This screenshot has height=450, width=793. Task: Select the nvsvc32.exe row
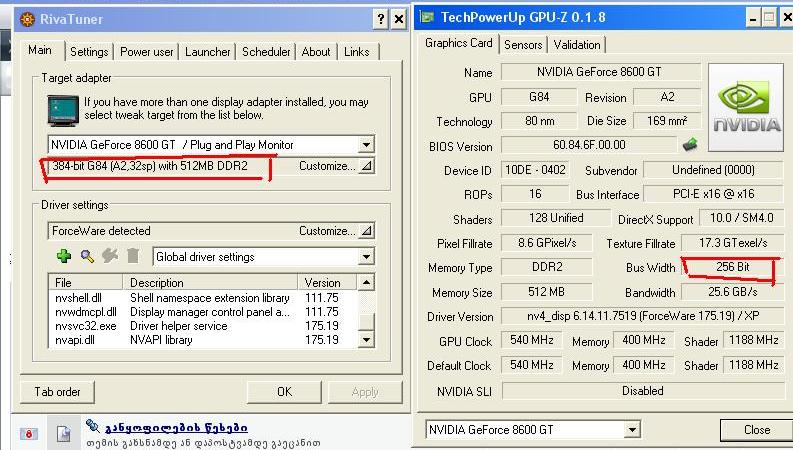(x=203, y=326)
